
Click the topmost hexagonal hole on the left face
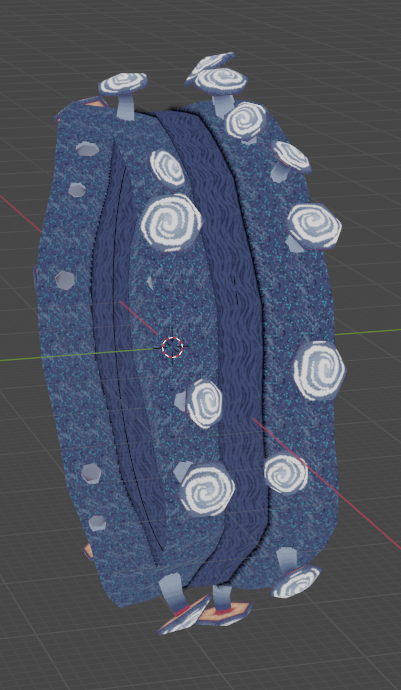coord(87,149)
